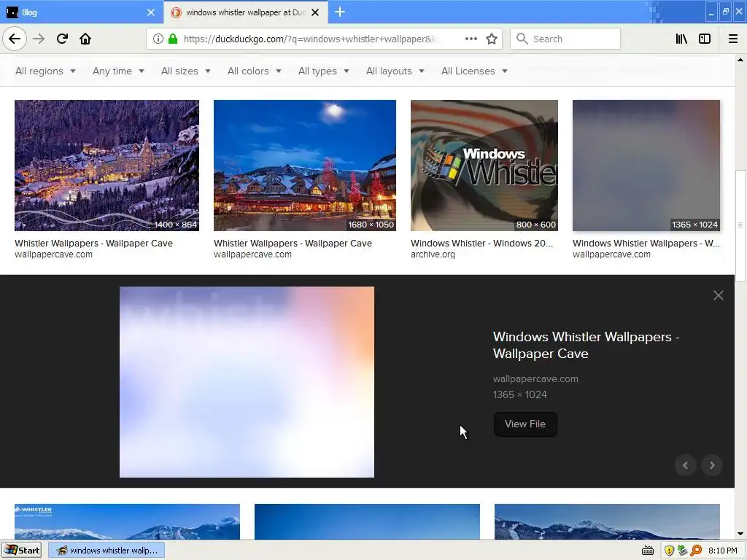Viewport: 747px width, 560px height.
Task: Click the 8:10 PM system clock
Action: (722, 551)
